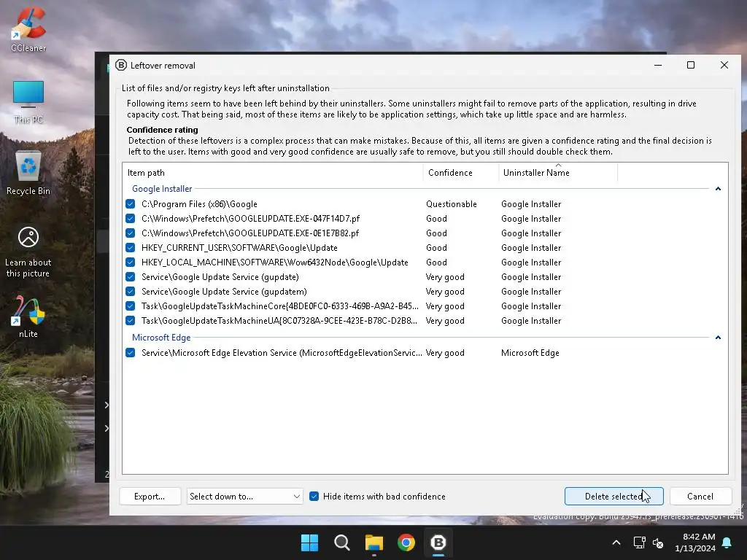Open File Explorer from taskbar
This screenshot has height=560, width=747.
click(374, 542)
